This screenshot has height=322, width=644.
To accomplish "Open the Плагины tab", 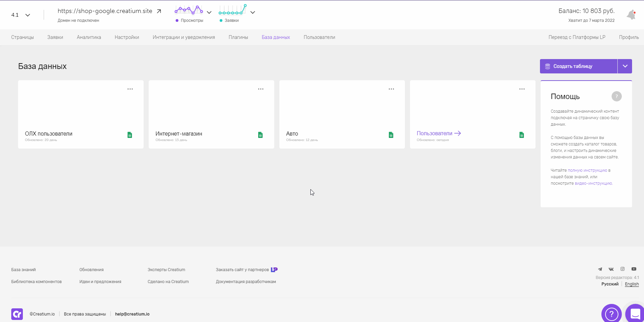I will click(238, 37).
